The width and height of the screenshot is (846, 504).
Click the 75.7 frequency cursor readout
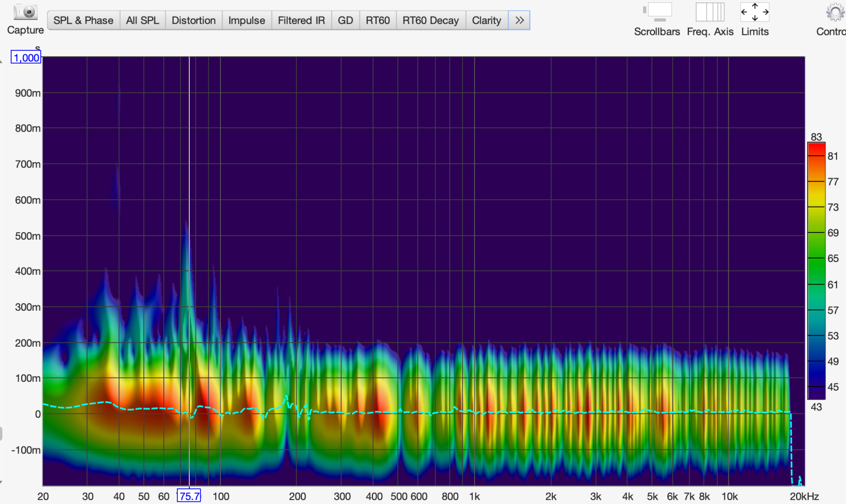click(x=189, y=496)
